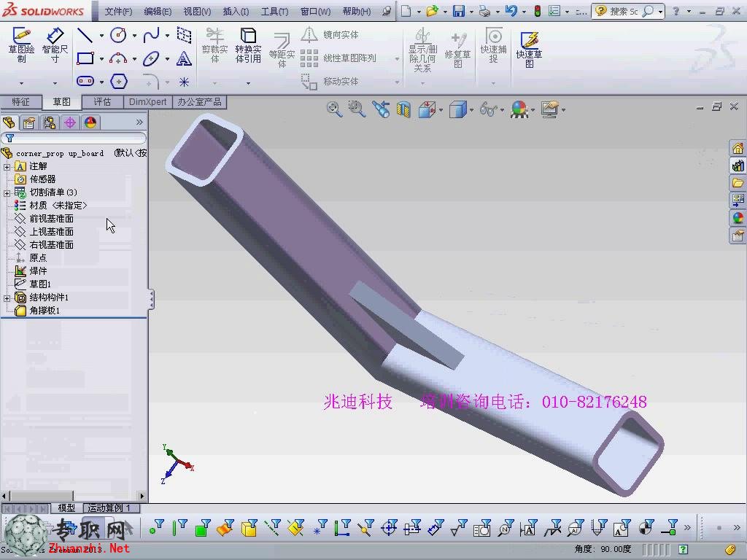Switch to the DimXpert tab
This screenshot has height=560, width=747.
click(x=147, y=102)
